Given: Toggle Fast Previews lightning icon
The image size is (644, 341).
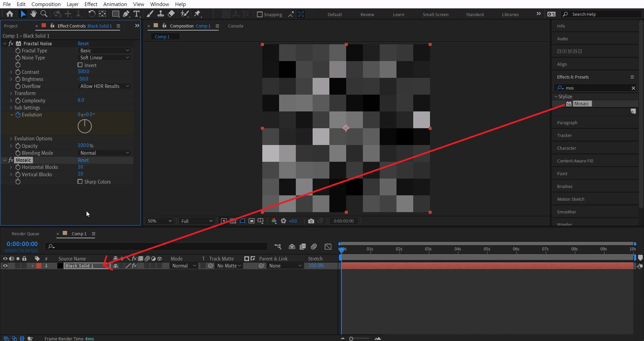Looking at the screenshot, I should point(224,221).
